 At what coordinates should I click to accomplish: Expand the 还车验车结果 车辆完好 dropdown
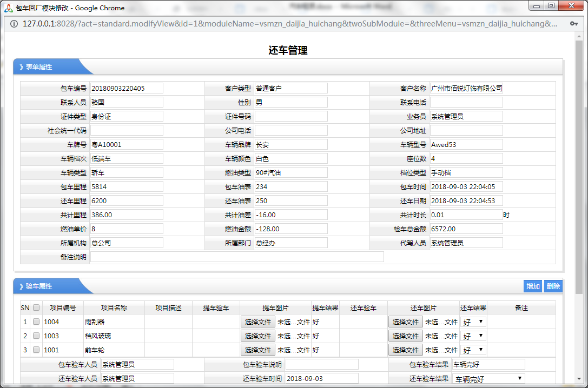click(488, 378)
